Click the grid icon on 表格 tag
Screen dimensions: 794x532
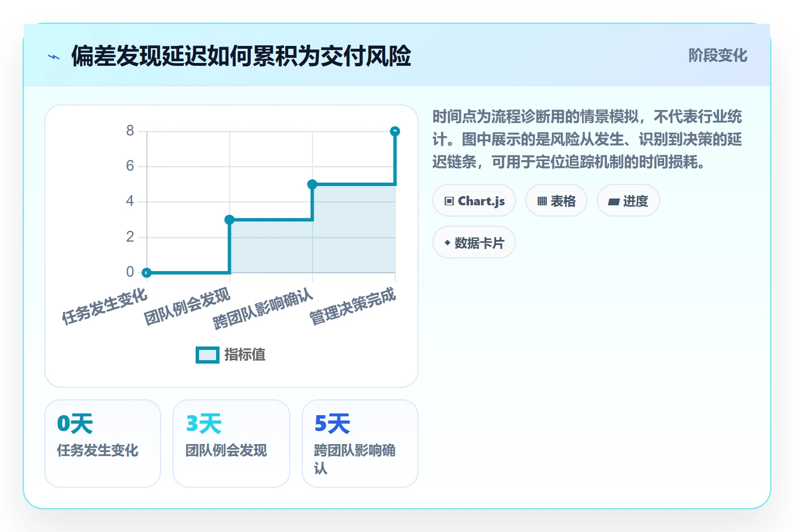click(542, 201)
